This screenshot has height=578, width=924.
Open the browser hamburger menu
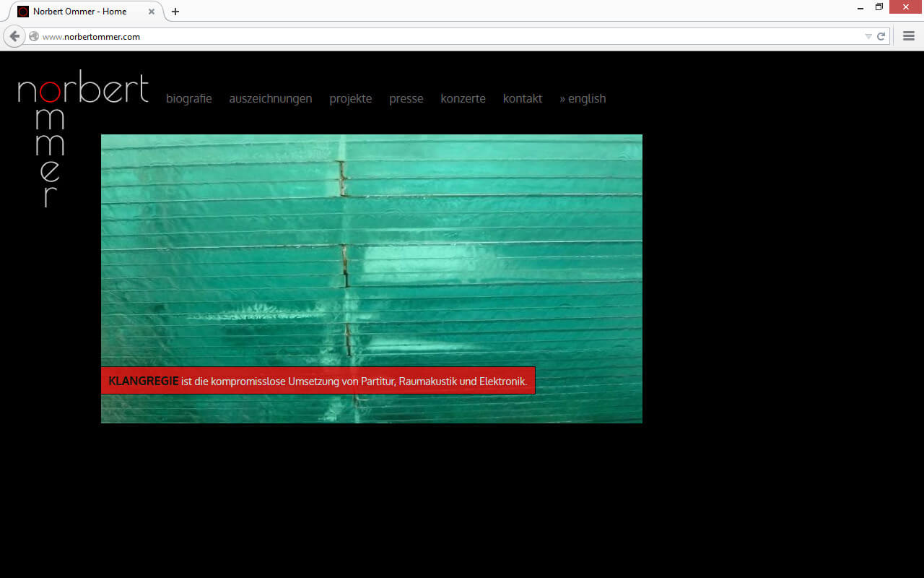click(909, 36)
